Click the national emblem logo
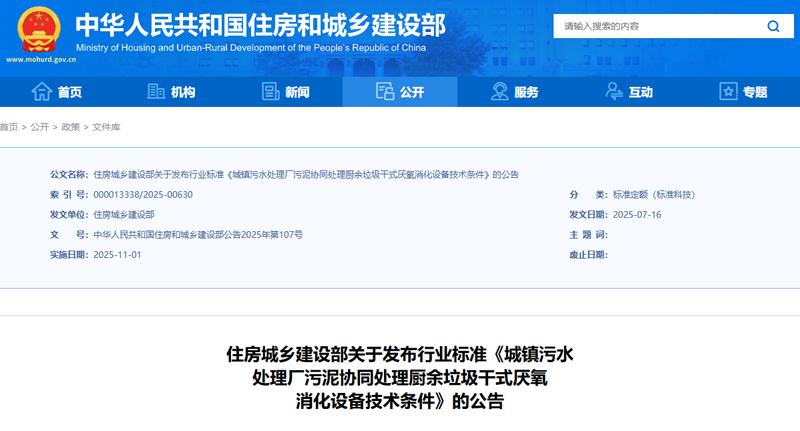 click(x=39, y=29)
